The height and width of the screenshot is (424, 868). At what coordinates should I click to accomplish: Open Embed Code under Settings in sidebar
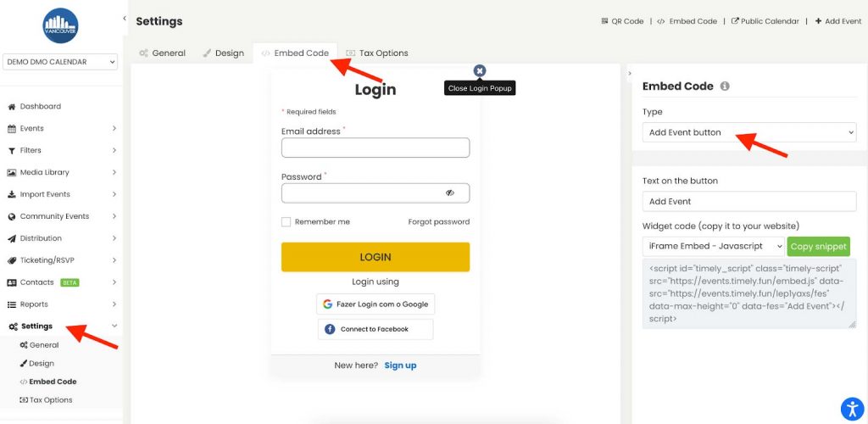tap(48, 382)
